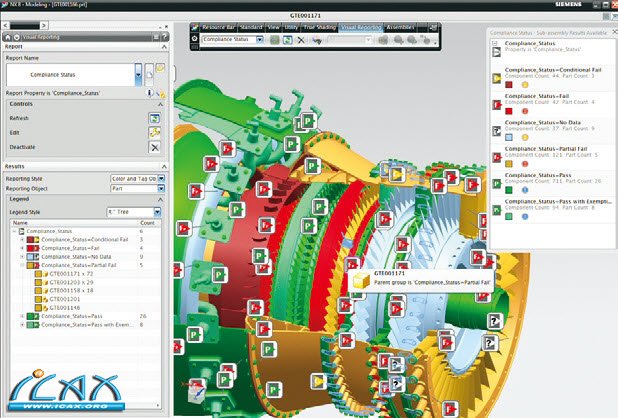Viewport: 618px width, 418px height.
Task: Collapse the Results section chevron
Action: 164,167
